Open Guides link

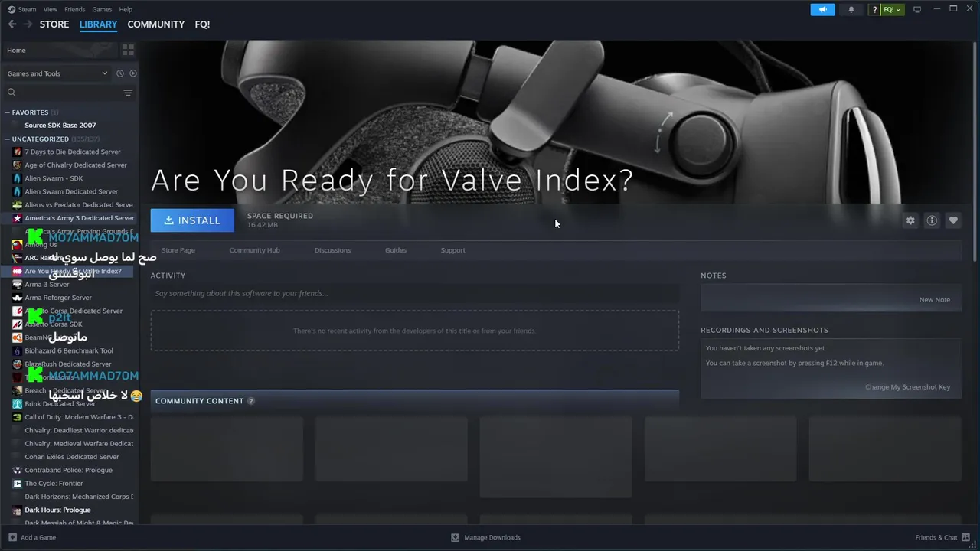point(396,250)
